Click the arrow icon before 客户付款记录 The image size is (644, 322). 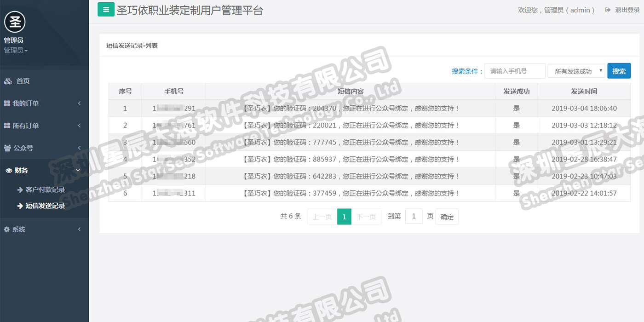click(20, 190)
